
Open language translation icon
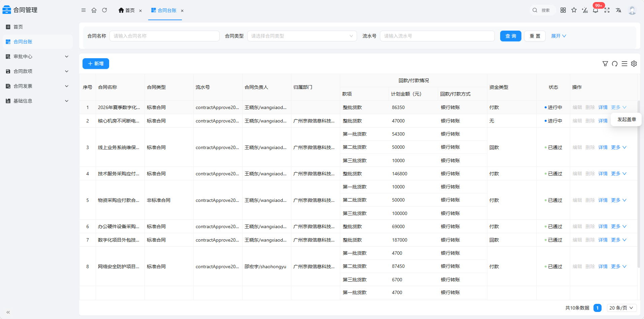click(x=618, y=10)
